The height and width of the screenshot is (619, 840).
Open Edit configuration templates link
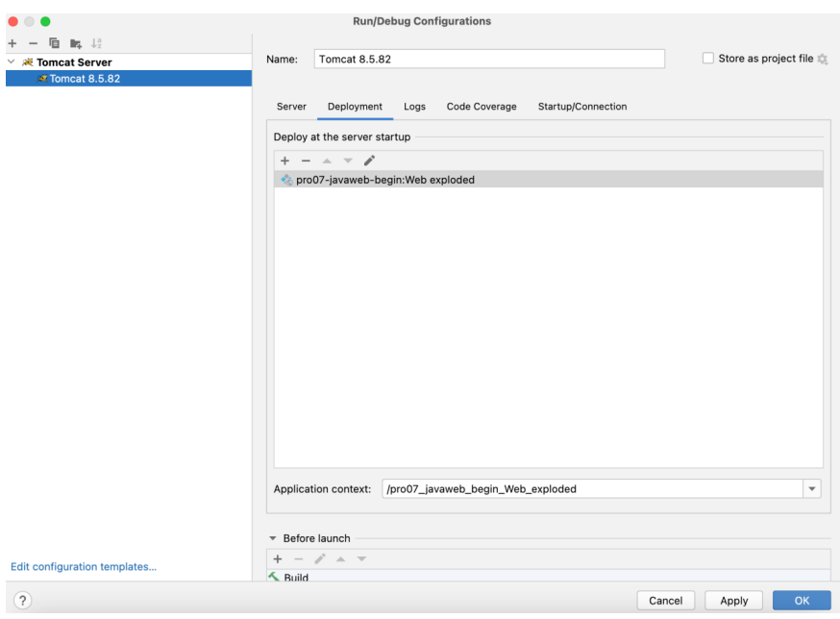pos(84,566)
